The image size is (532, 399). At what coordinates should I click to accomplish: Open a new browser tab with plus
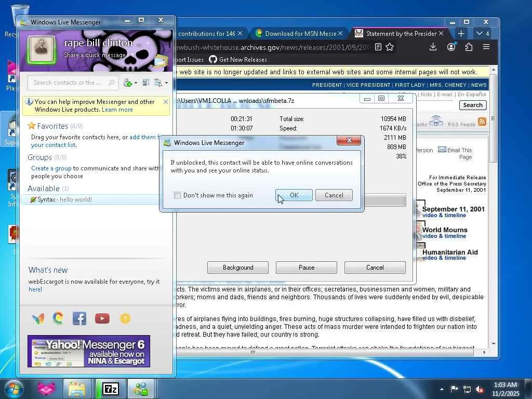[461, 34]
